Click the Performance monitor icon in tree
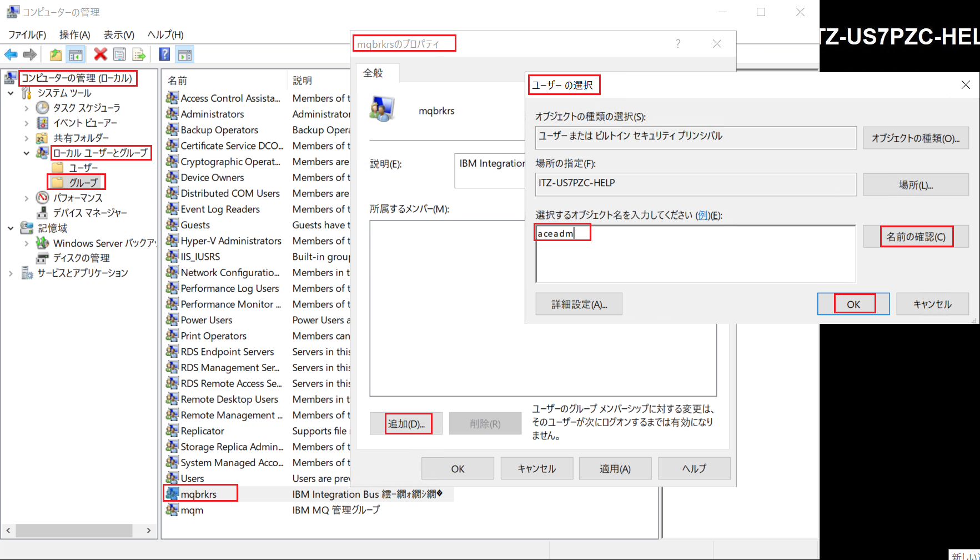 coord(42,197)
